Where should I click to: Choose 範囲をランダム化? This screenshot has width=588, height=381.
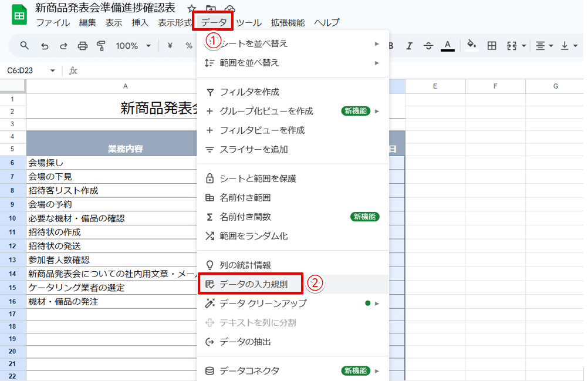coord(293,236)
